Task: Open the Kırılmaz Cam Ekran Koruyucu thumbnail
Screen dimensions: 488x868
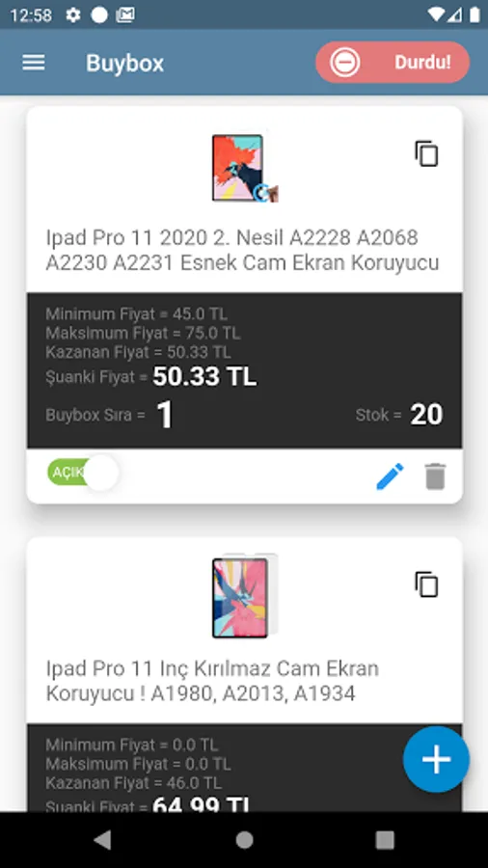Action: pyautogui.click(x=245, y=597)
